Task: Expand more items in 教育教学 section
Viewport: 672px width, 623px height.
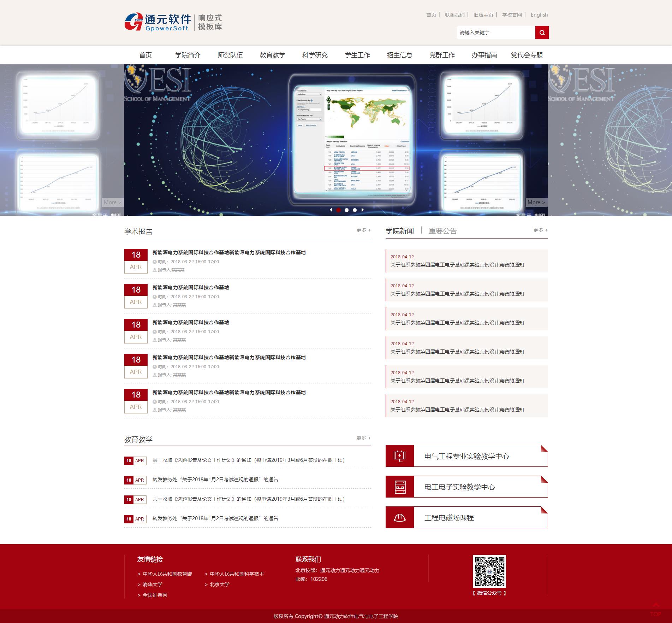Action: [363, 438]
